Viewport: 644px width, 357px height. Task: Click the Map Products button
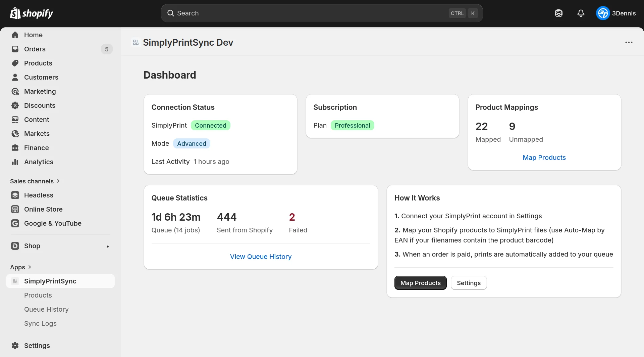420,282
